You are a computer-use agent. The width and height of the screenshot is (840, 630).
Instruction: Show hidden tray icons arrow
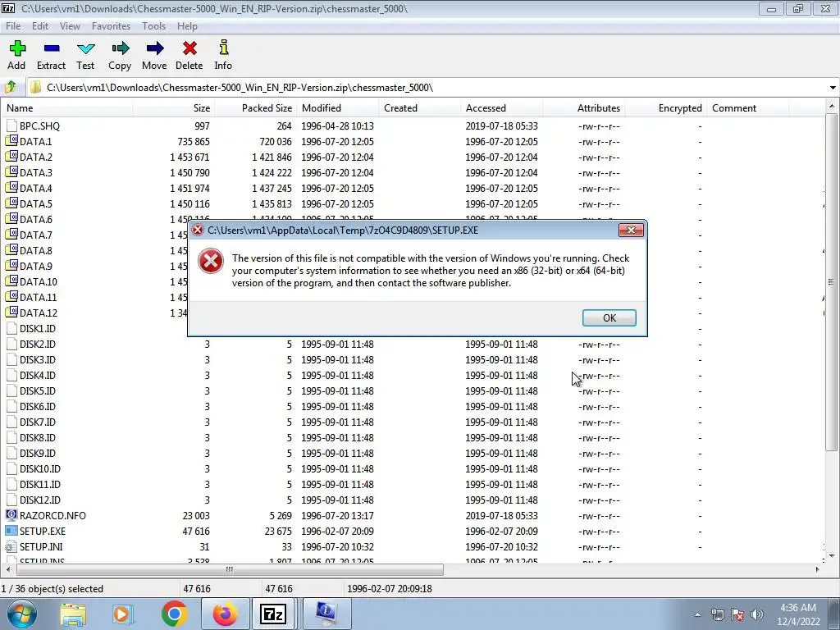coord(697,614)
